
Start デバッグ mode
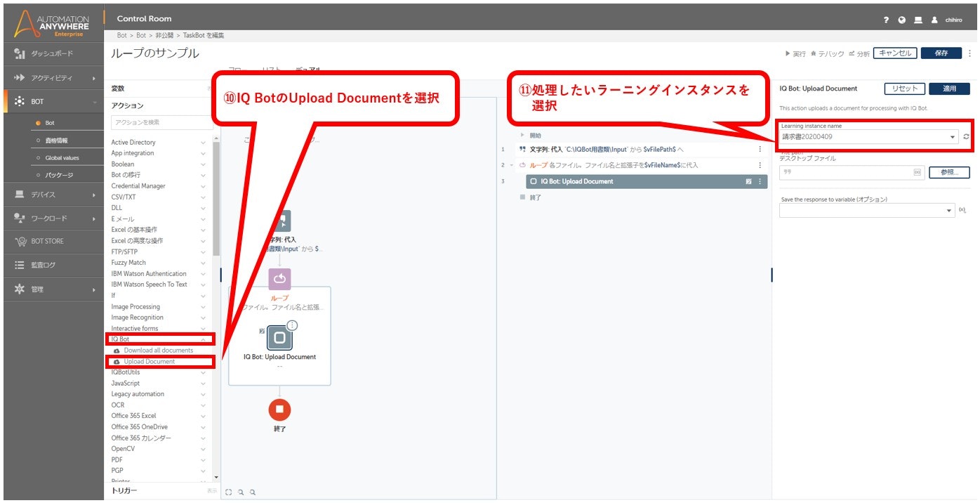point(827,53)
